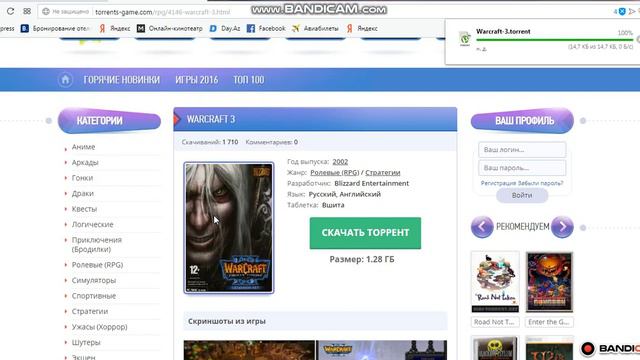The height and width of the screenshot is (360, 640).
Task: Open the first game screenshot thumbnail
Action: (249, 350)
